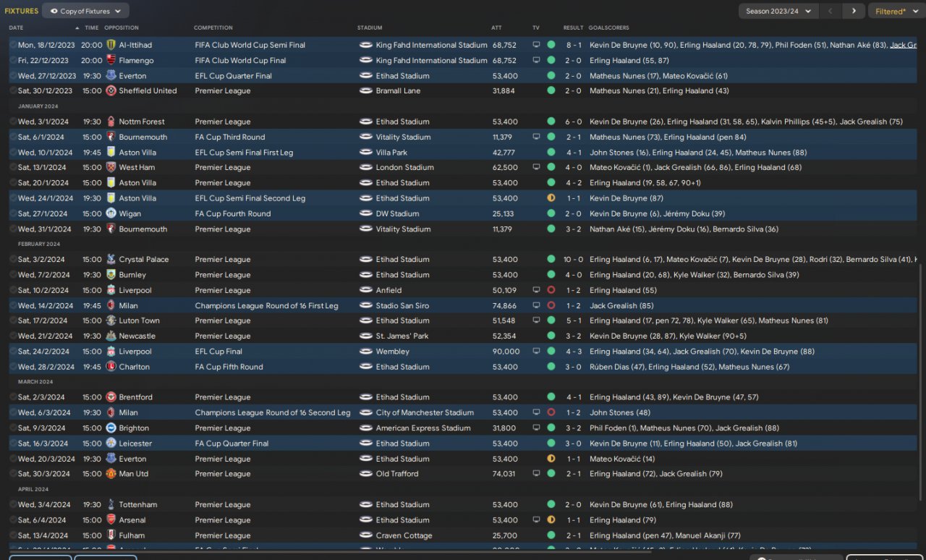
Task: Click the Brentford badge icon
Action: (111, 397)
